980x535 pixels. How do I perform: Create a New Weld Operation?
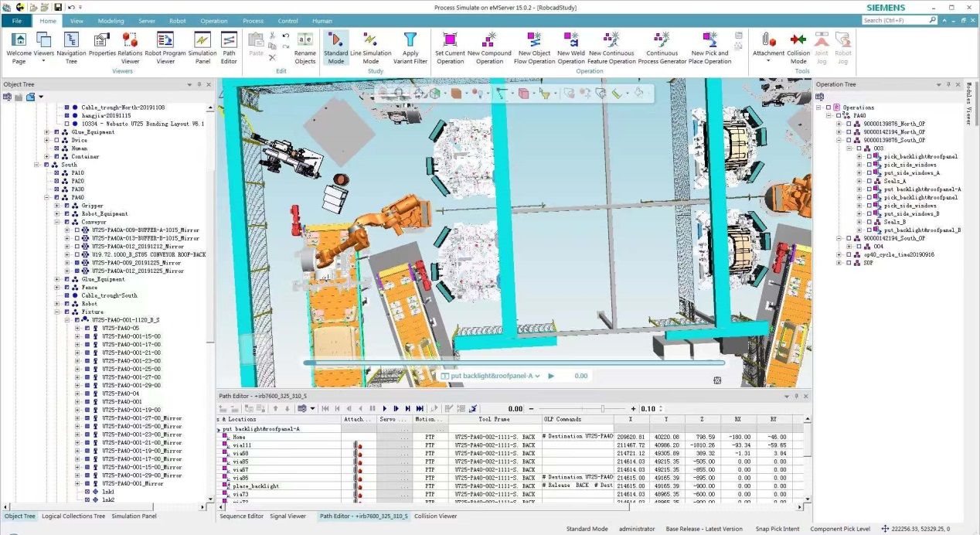click(x=571, y=48)
